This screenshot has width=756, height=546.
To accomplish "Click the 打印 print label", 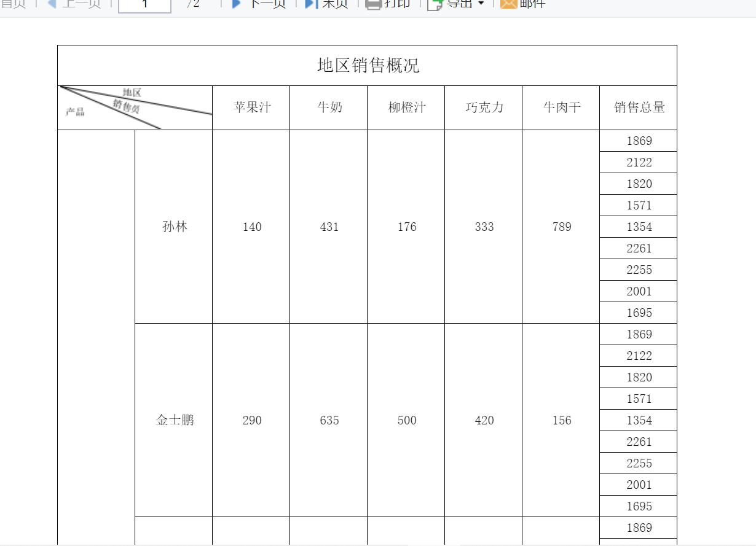I will (x=397, y=3).
